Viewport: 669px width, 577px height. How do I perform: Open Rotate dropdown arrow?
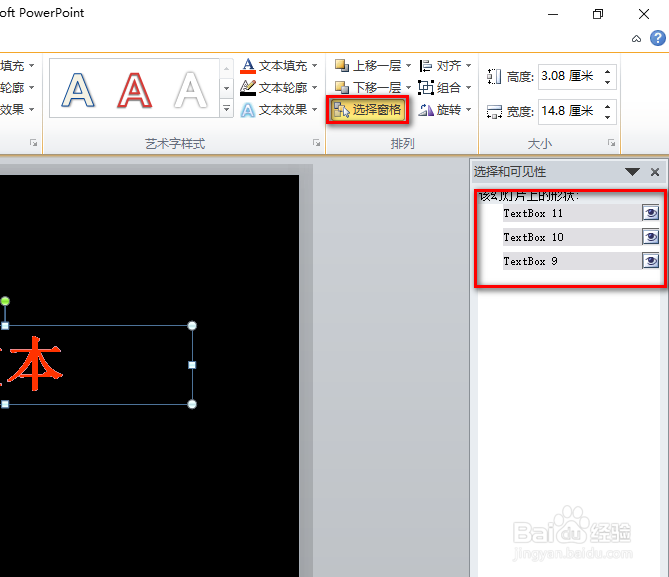coord(468,110)
